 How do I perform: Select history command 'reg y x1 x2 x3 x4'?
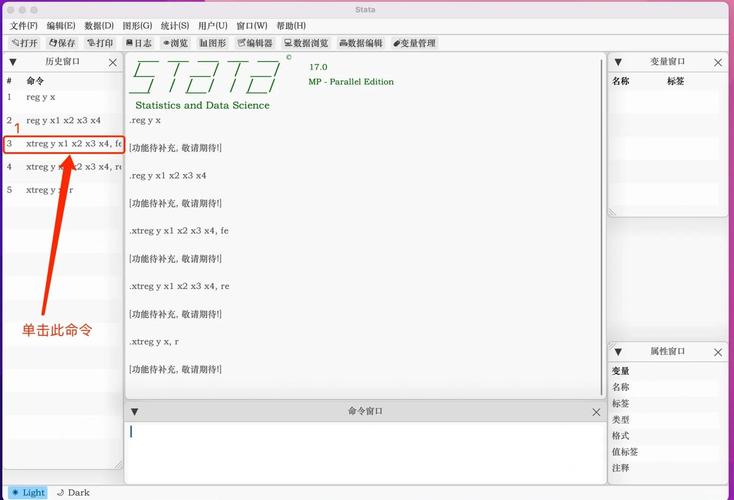click(x=63, y=120)
